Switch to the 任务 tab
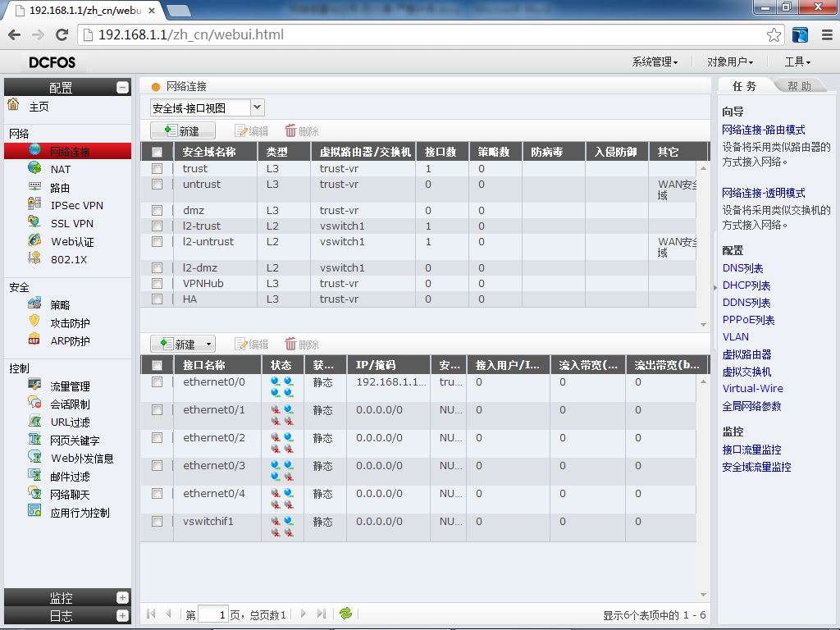This screenshot has width=840, height=630. 745,86
